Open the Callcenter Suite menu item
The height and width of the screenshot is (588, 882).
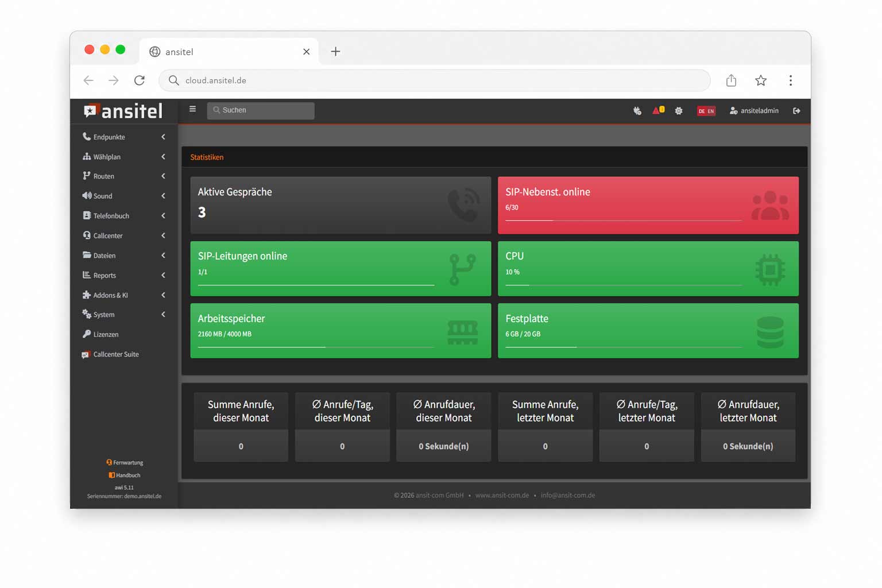point(124,354)
